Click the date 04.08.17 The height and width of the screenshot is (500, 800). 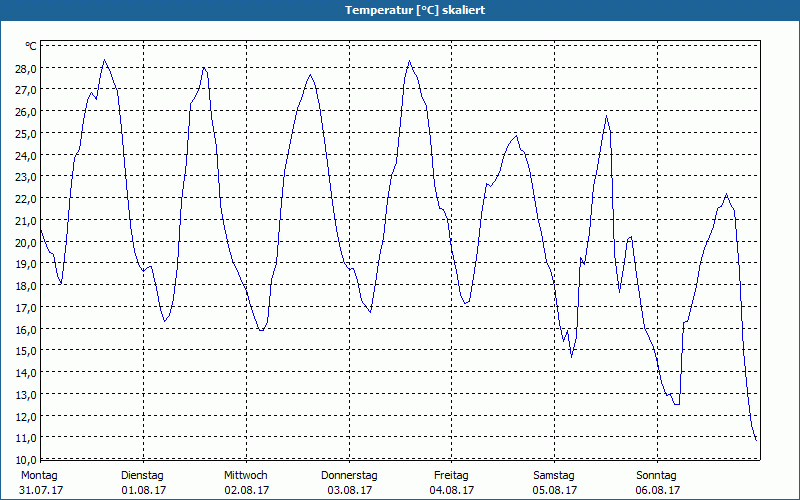pos(452,490)
